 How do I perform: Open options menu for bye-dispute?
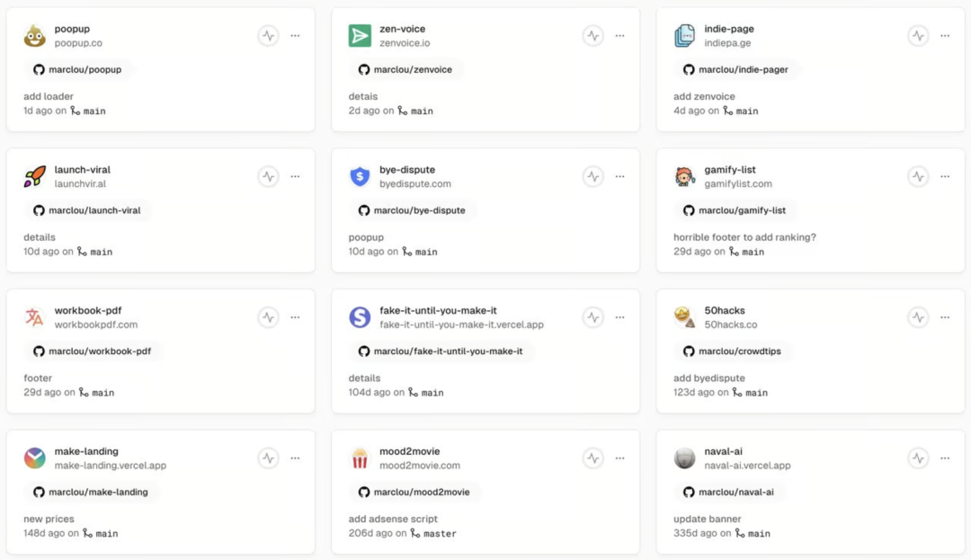pyautogui.click(x=619, y=176)
